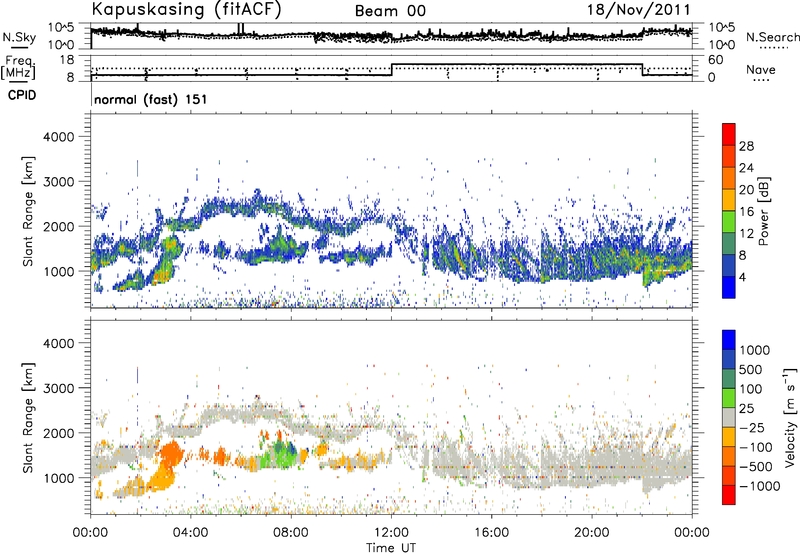Click the 'Kapuskasing (fitACF)' title text

[186, 9]
